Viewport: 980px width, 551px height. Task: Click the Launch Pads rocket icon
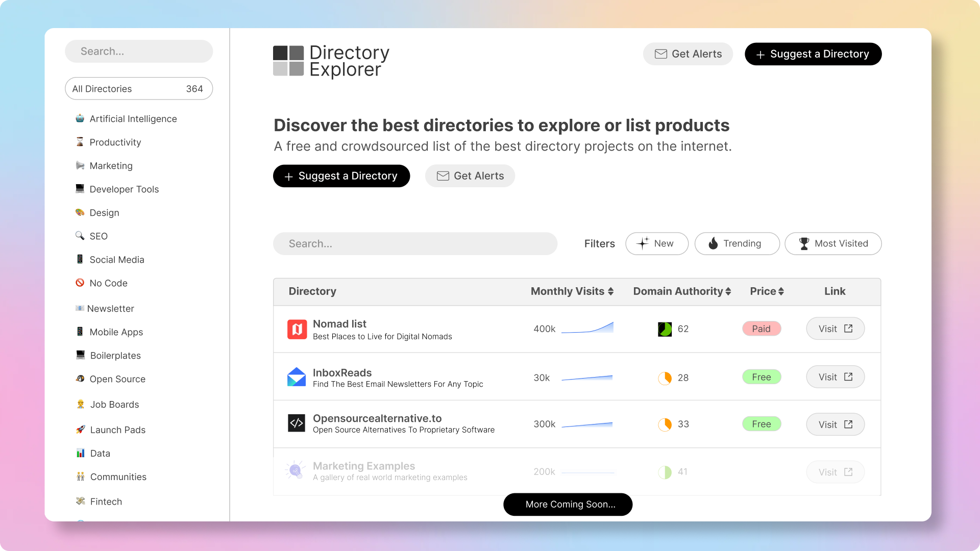click(x=81, y=430)
